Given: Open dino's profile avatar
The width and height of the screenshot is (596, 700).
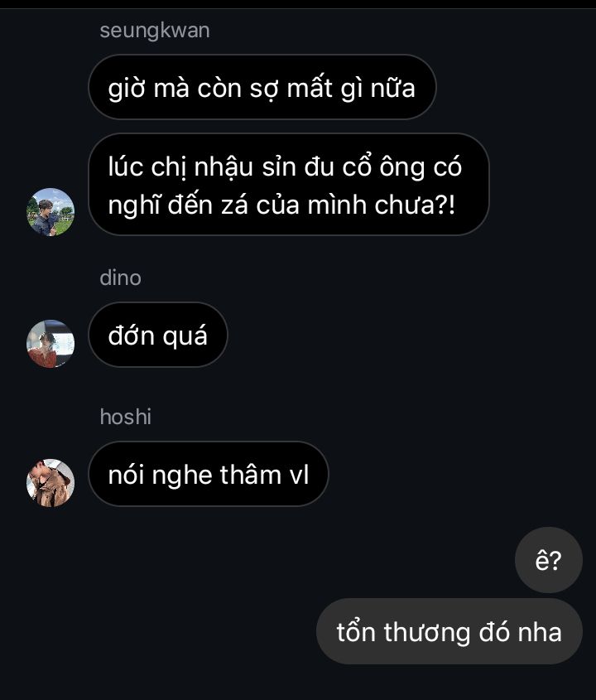Looking at the screenshot, I should tap(50, 344).
